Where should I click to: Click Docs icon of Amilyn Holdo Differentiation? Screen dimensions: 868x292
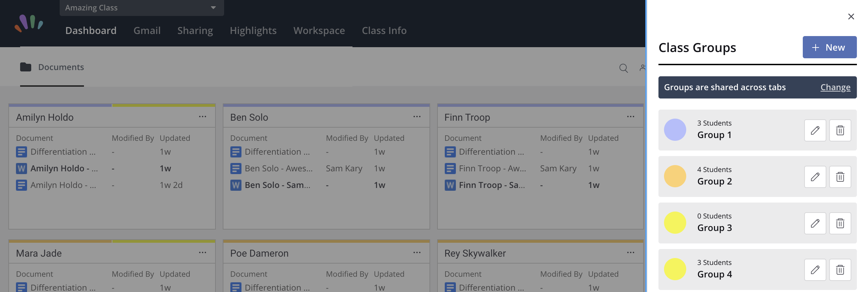click(x=22, y=152)
